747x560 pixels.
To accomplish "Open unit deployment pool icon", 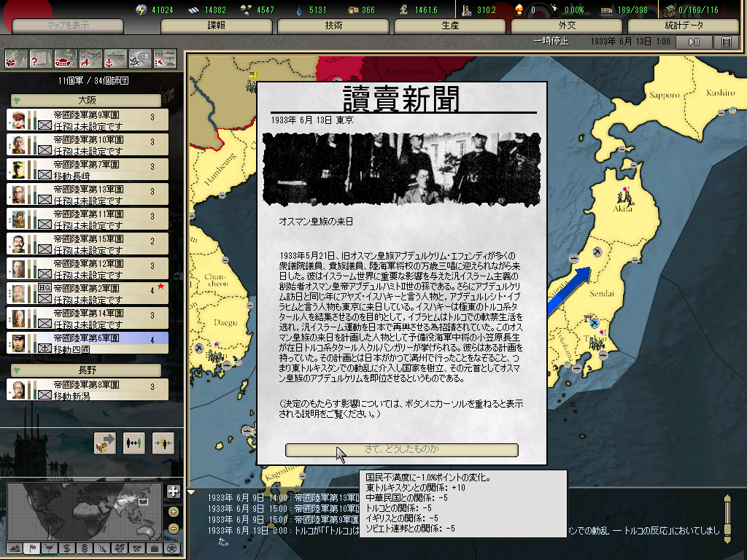I will 165,58.
